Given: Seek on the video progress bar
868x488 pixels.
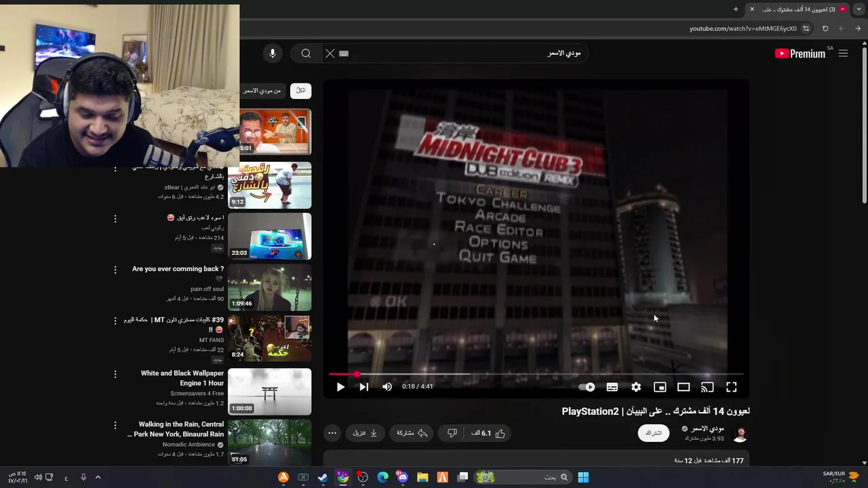Looking at the screenshot, I should point(536,373).
